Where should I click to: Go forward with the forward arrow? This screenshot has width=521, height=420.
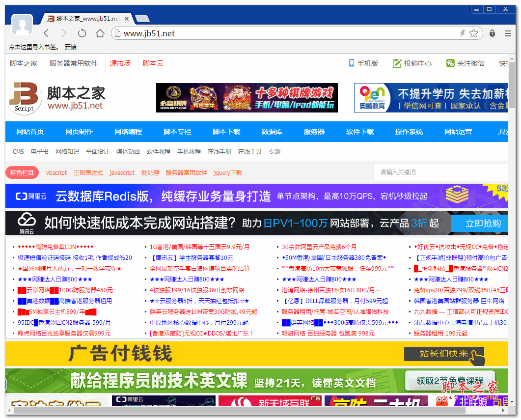tap(64, 33)
